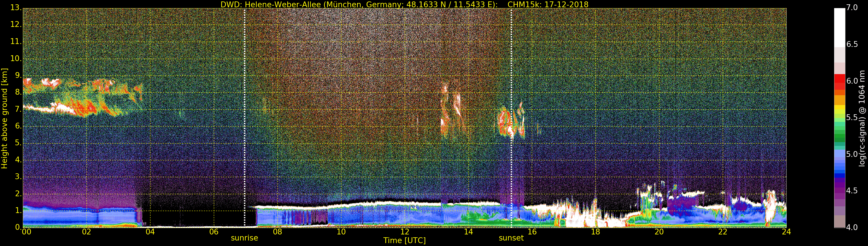The width and height of the screenshot is (868, 246).
Task: Click the '5.5' colorbar value
Action: click(852, 117)
